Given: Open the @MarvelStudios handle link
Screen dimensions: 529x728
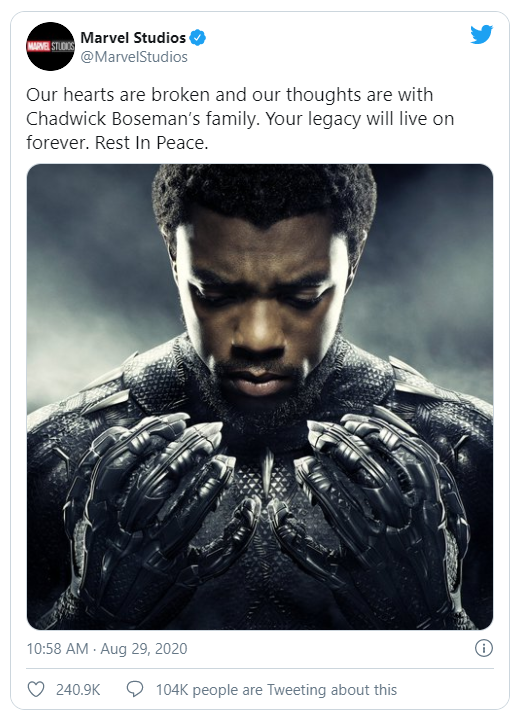Looking at the screenshot, I should coord(134,57).
